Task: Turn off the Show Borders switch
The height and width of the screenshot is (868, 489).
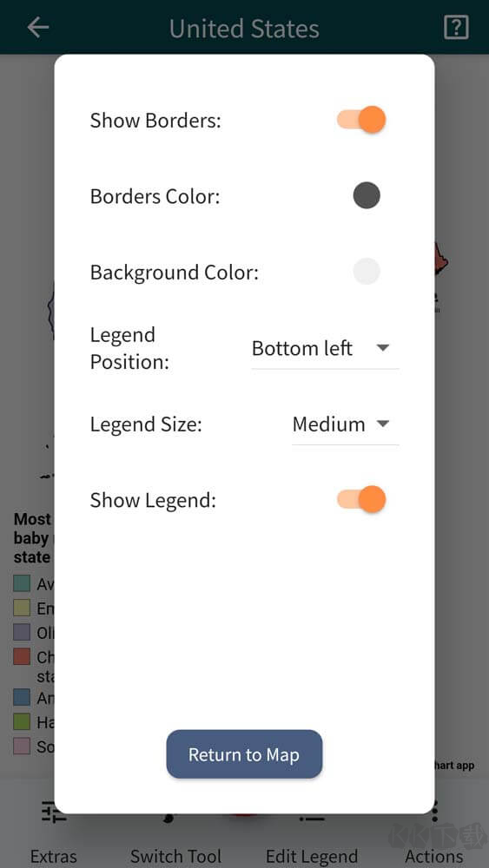Action: [361, 120]
